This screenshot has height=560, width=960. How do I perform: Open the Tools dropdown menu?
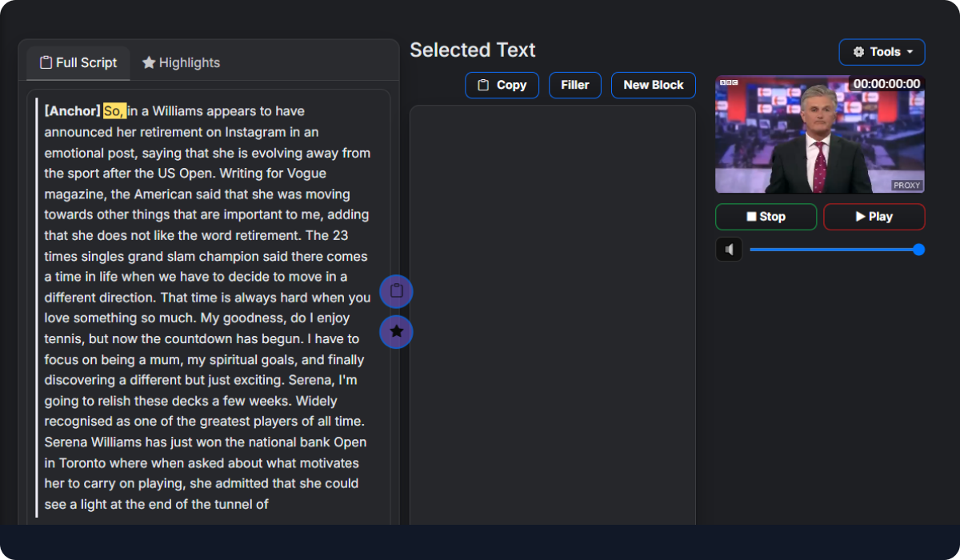click(x=882, y=52)
